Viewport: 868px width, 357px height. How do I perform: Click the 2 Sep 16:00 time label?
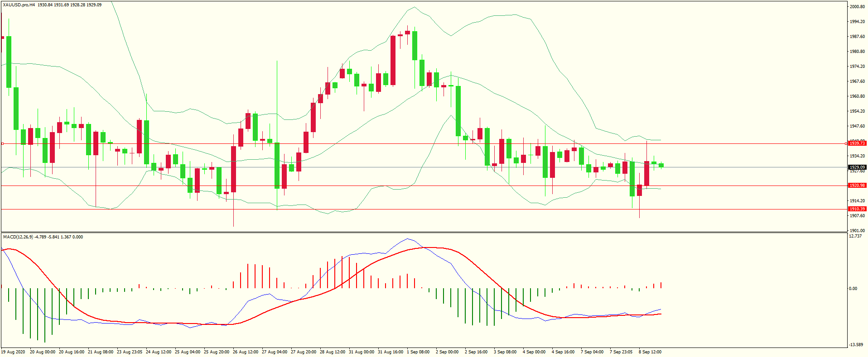pyautogui.click(x=476, y=352)
